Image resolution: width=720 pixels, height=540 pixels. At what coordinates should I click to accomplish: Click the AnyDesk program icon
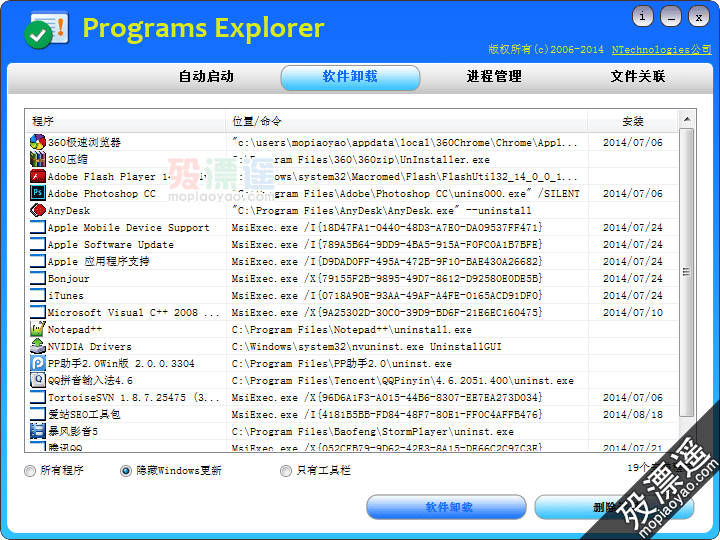coord(38,210)
